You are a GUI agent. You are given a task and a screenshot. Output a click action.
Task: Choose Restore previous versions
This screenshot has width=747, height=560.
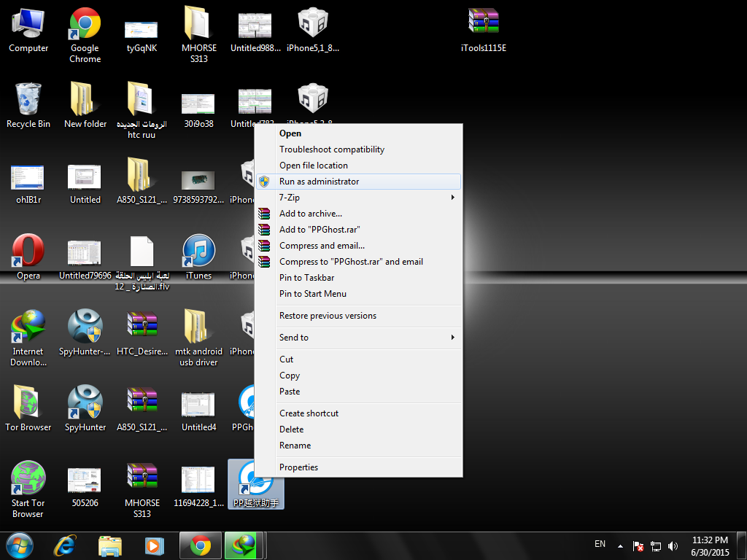[359, 316]
